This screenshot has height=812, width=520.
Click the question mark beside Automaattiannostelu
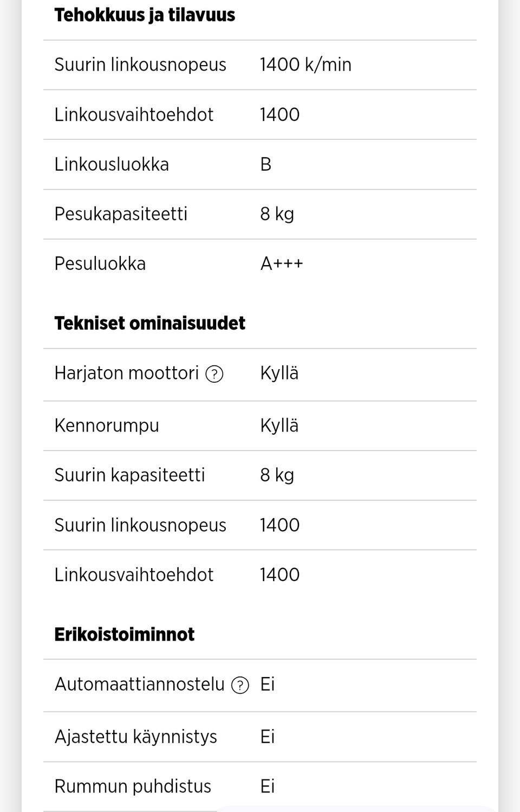point(240,685)
